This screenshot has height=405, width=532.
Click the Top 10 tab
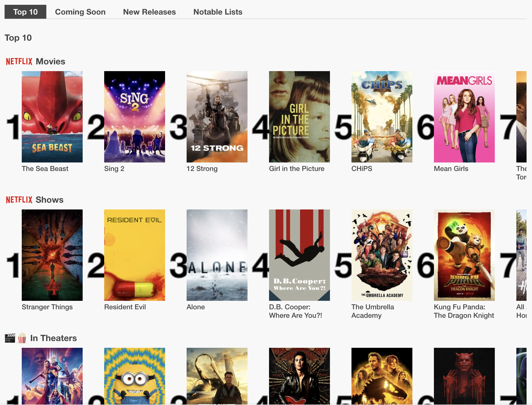(25, 12)
